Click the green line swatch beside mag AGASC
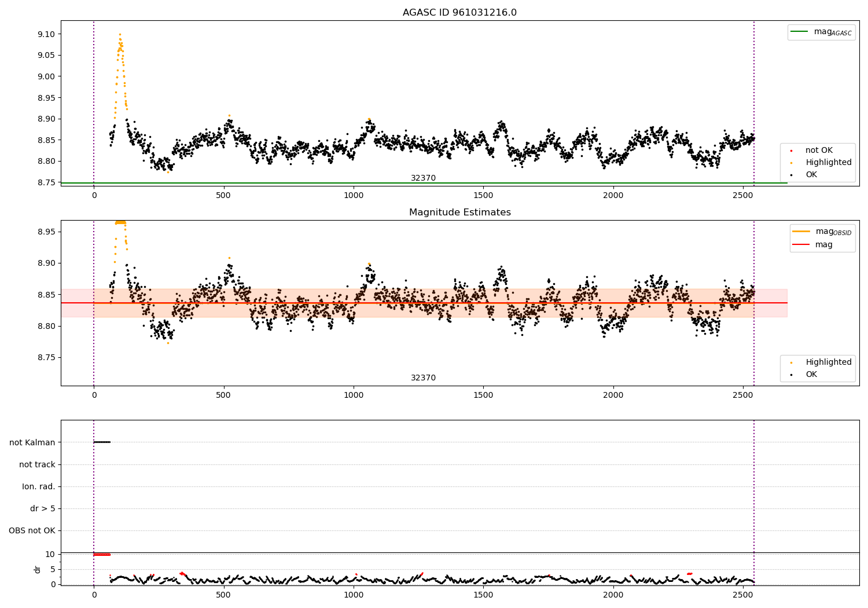The width and height of the screenshot is (868, 608). coord(800,32)
